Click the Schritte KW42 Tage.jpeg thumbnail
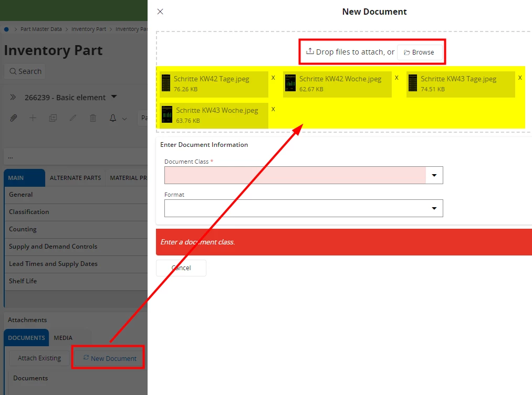Image resolution: width=532 pixels, height=395 pixels. [x=166, y=83]
